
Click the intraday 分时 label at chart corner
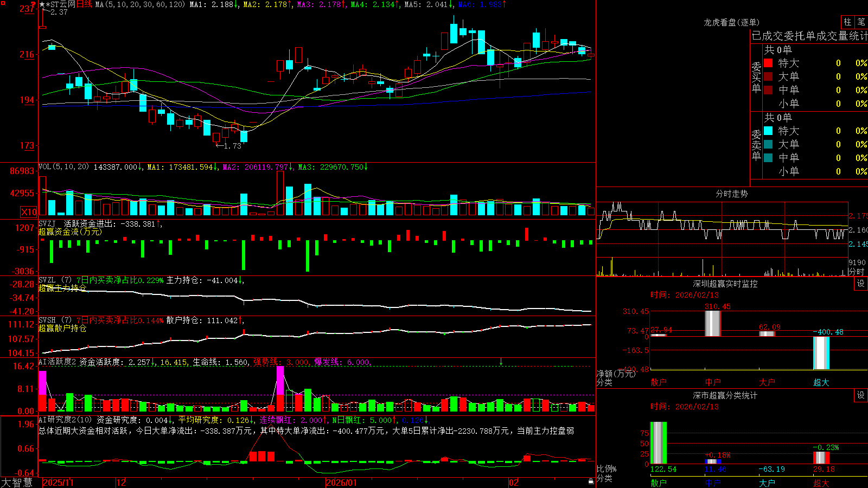[857, 272]
